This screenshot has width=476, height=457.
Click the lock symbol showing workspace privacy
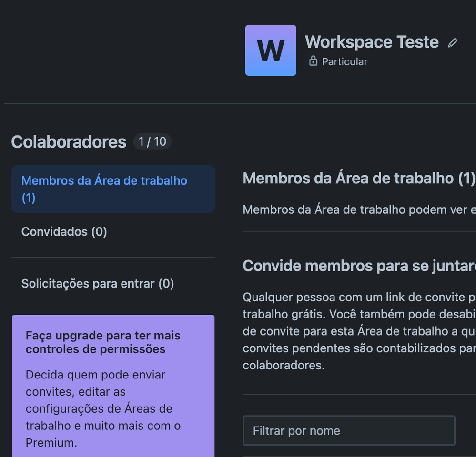click(x=313, y=61)
